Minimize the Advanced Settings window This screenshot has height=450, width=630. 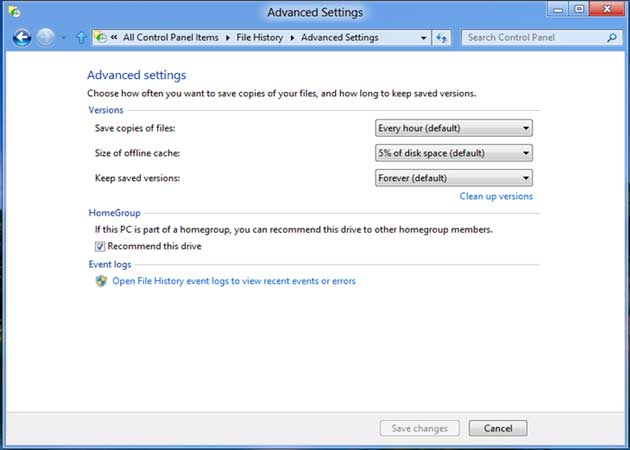[x=558, y=9]
